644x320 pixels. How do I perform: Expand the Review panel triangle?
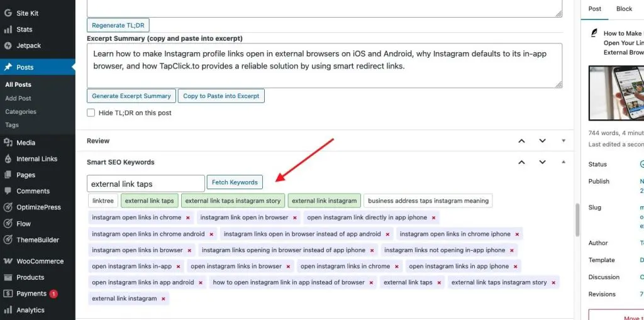tap(563, 141)
